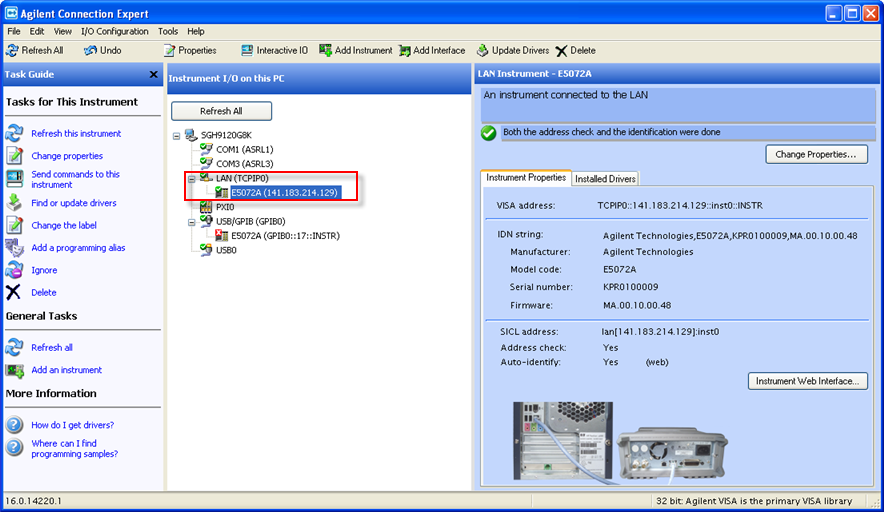884x512 pixels.
Task: Click the Undo toolbar icon
Action: click(x=90, y=51)
